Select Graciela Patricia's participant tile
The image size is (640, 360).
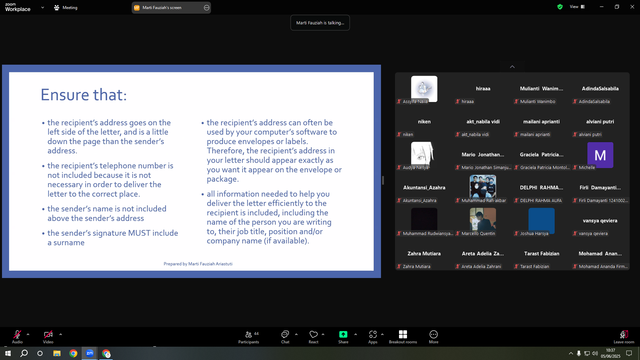pyautogui.click(x=541, y=155)
